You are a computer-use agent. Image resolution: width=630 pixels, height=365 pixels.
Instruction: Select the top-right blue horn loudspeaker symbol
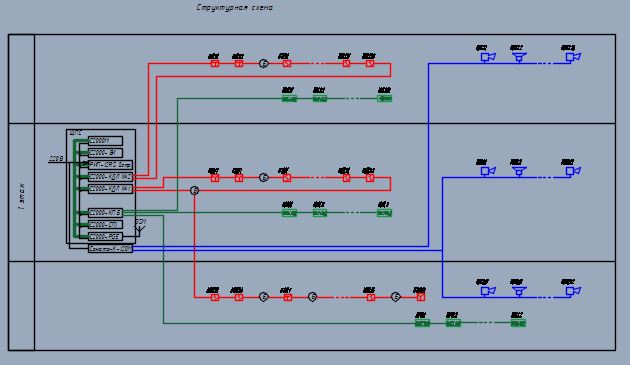pos(519,57)
